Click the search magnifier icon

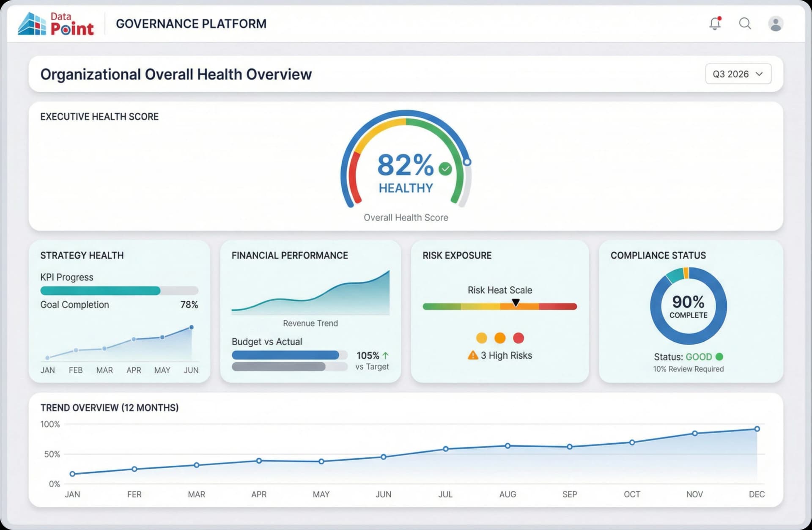(745, 23)
